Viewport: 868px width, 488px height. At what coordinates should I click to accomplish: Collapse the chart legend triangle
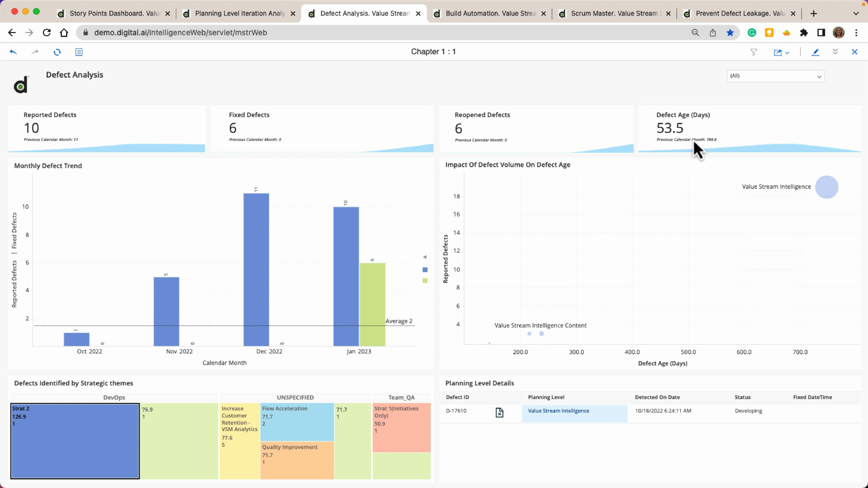click(x=425, y=257)
